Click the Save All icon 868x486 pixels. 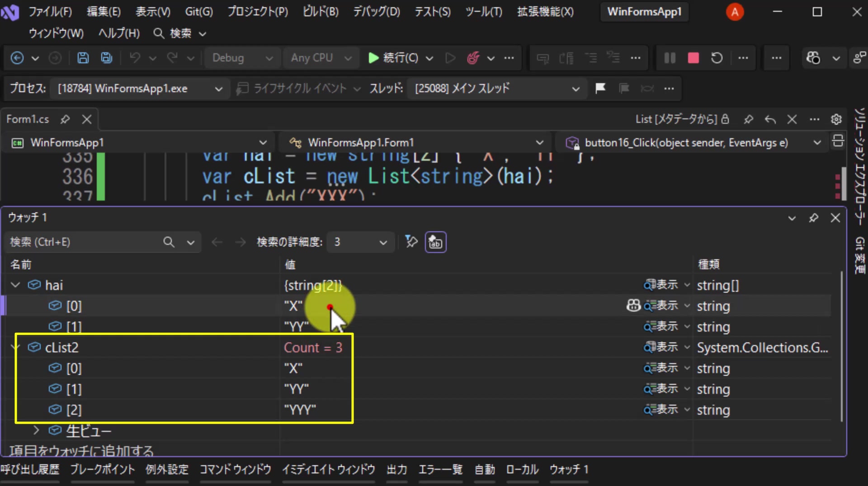(x=107, y=58)
